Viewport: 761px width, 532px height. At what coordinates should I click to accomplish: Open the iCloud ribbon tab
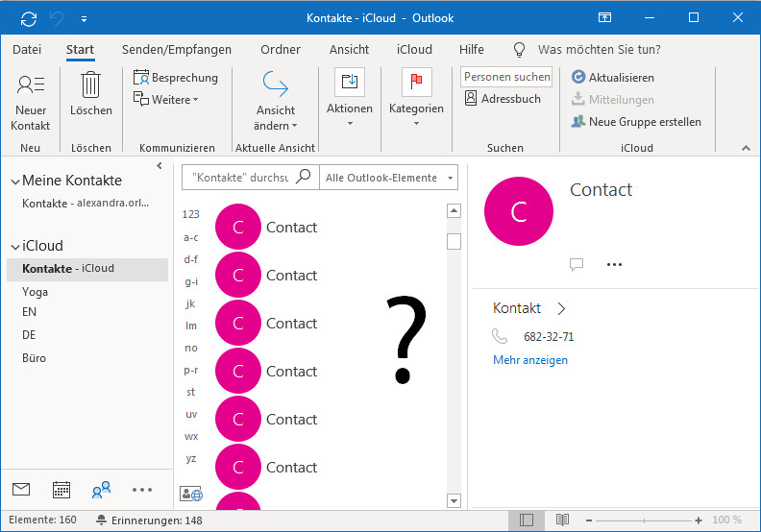414,50
